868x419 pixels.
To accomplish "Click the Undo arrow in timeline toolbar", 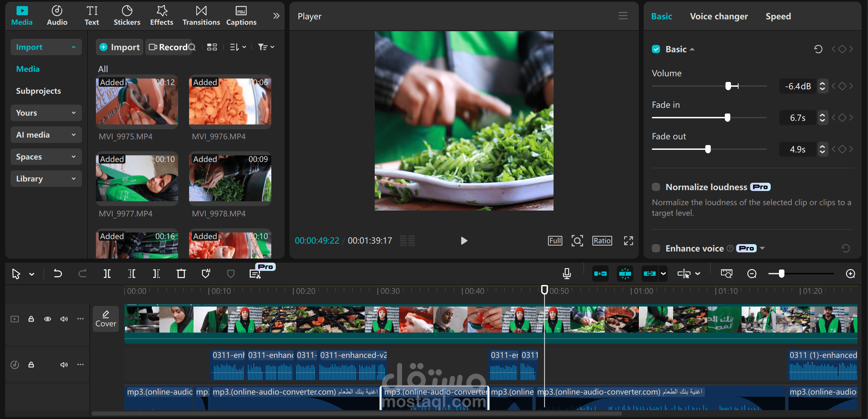I will [58, 274].
